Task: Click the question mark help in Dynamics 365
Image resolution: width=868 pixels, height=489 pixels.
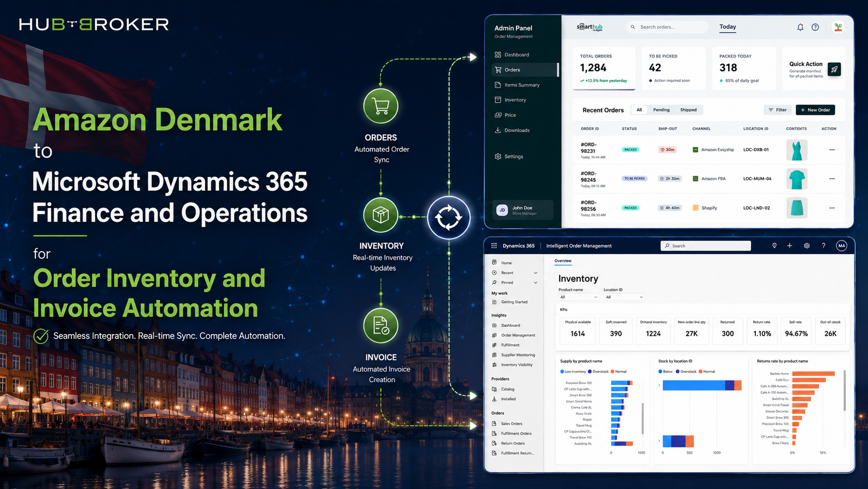Action: pyautogui.click(x=823, y=246)
